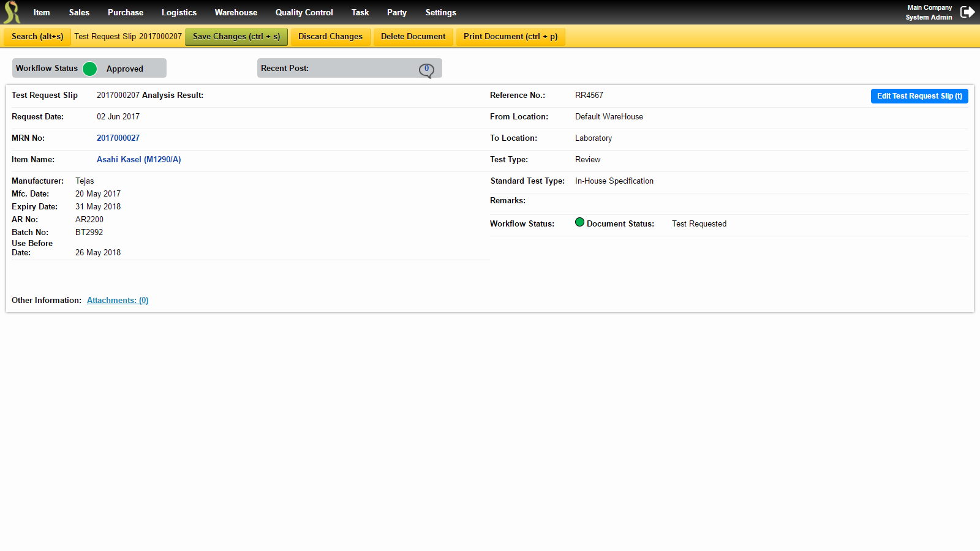Screen dimensions: 980x551
Task: Open the Attachments link
Action: pos(117,300)
